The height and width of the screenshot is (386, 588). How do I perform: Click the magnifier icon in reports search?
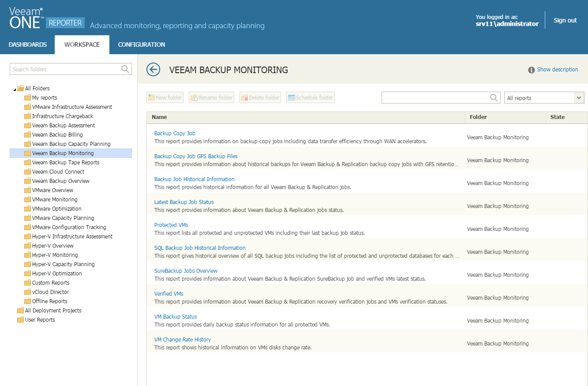(494, 98)
